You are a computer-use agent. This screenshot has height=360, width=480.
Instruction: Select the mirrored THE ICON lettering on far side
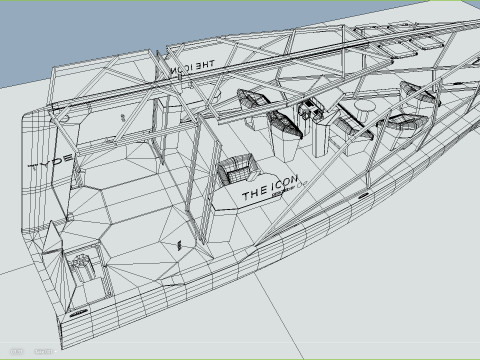click(x=192, y=67)
